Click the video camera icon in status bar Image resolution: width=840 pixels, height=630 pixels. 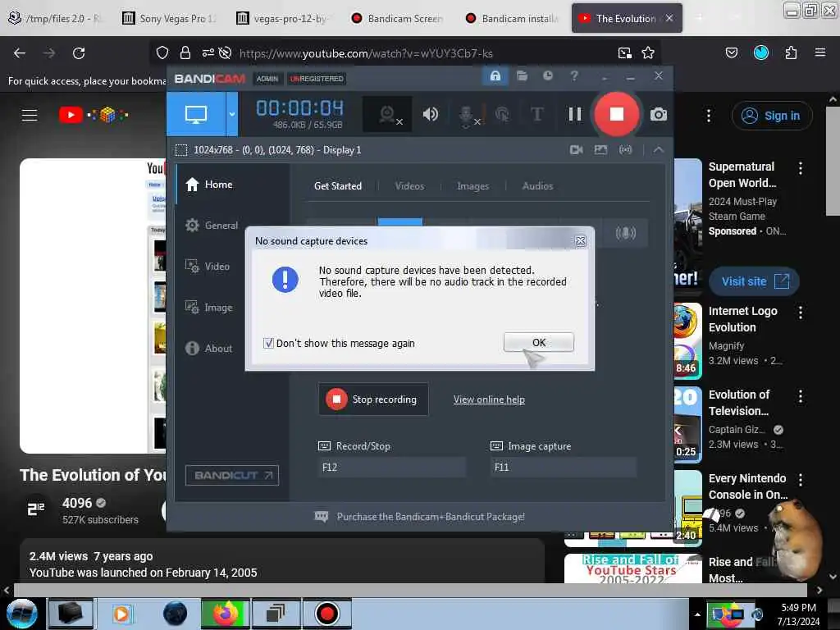point(577,150)
